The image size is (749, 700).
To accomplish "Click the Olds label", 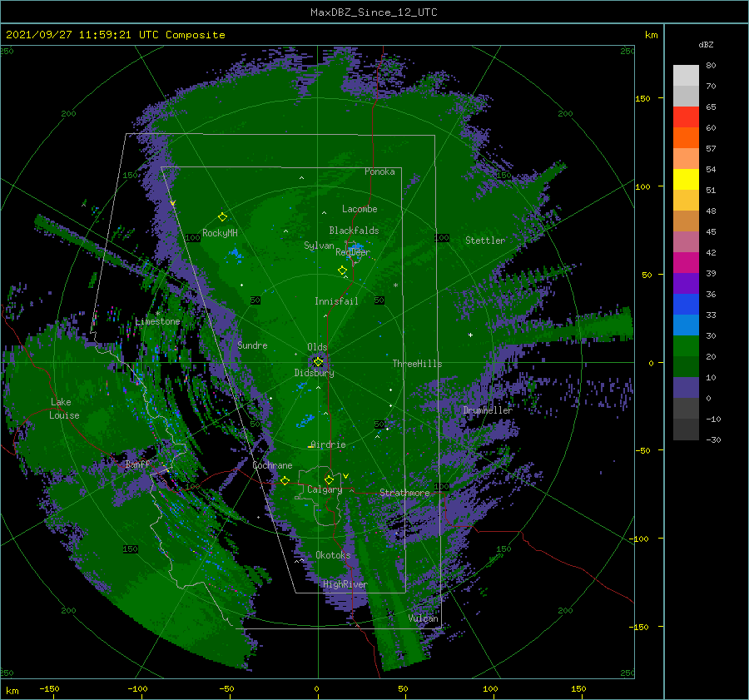I will tap(317, 347).
